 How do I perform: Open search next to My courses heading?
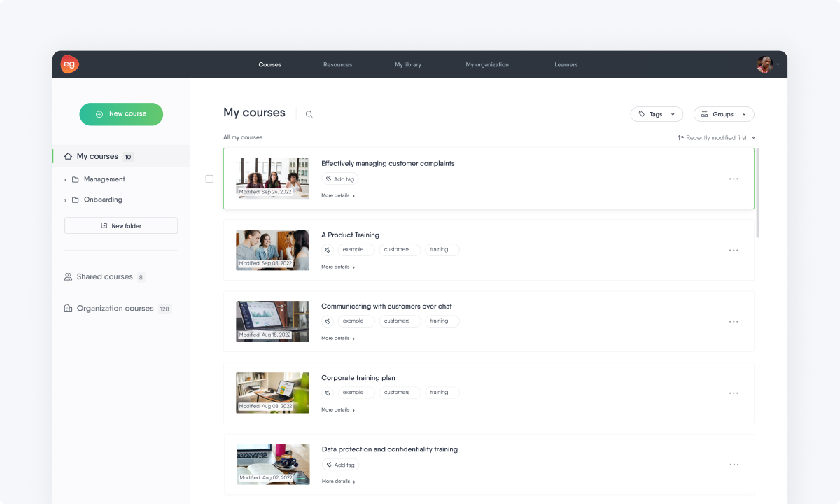(x=309, y=113)
